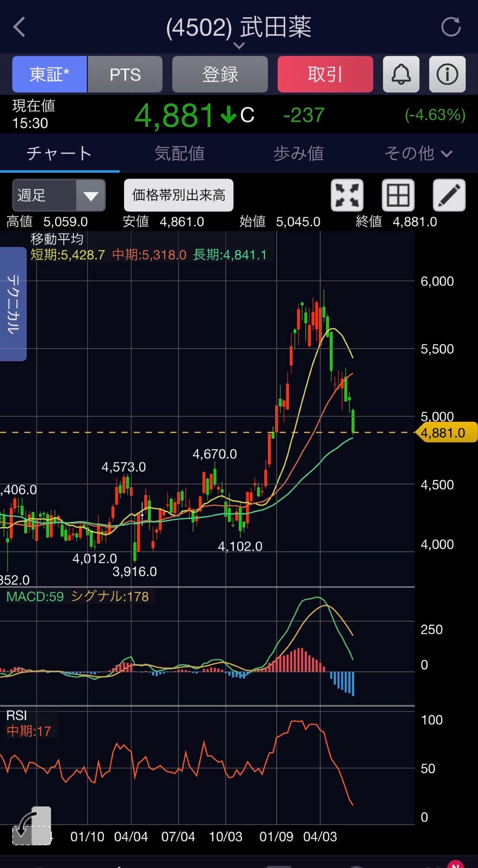The height and width of the screenshot is (868, 478).
Task: Tap the 現在値 15:30 time label
Action: click(34, 115)
